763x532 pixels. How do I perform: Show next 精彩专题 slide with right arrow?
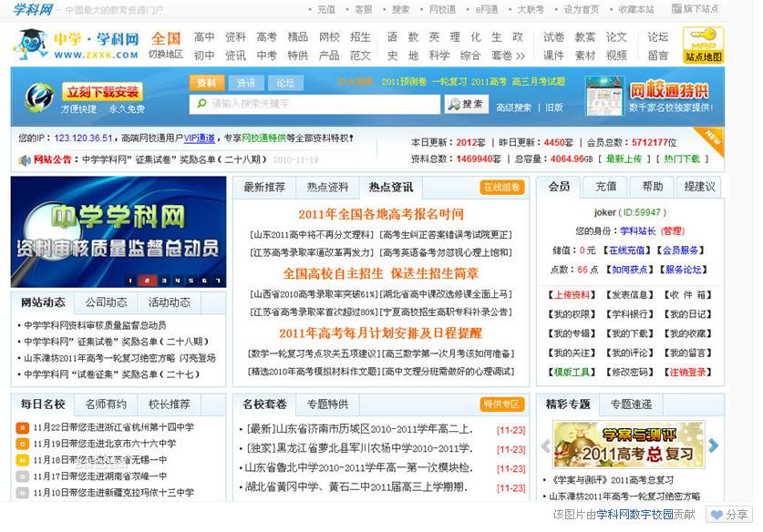[714, 445]
